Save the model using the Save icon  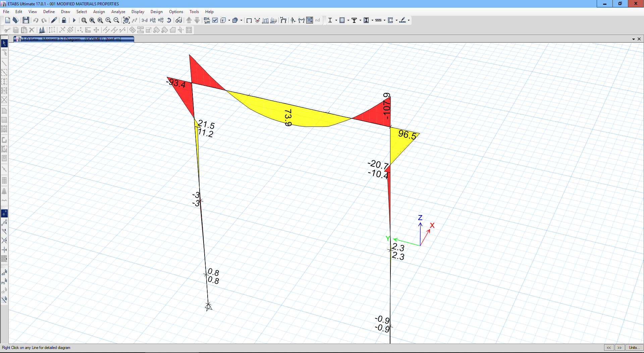click(x=26, y=20)
